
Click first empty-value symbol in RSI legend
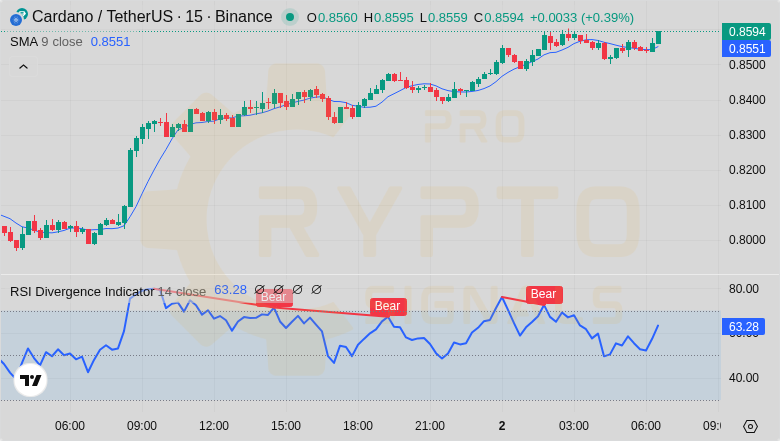click(x=260, y=289)
